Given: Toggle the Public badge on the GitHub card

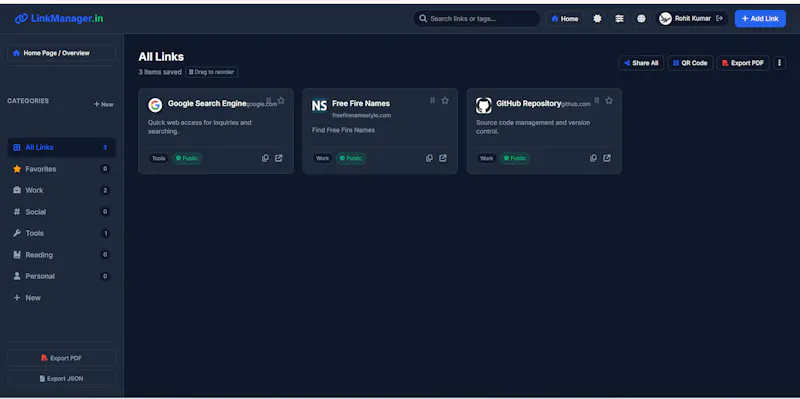Looking at the screenshot, I should 515,159.
